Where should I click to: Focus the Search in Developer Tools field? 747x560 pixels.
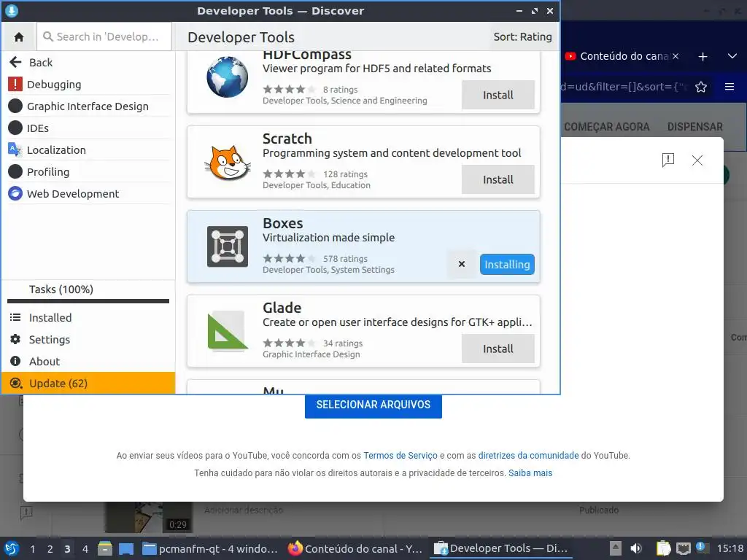click(104, 36)
